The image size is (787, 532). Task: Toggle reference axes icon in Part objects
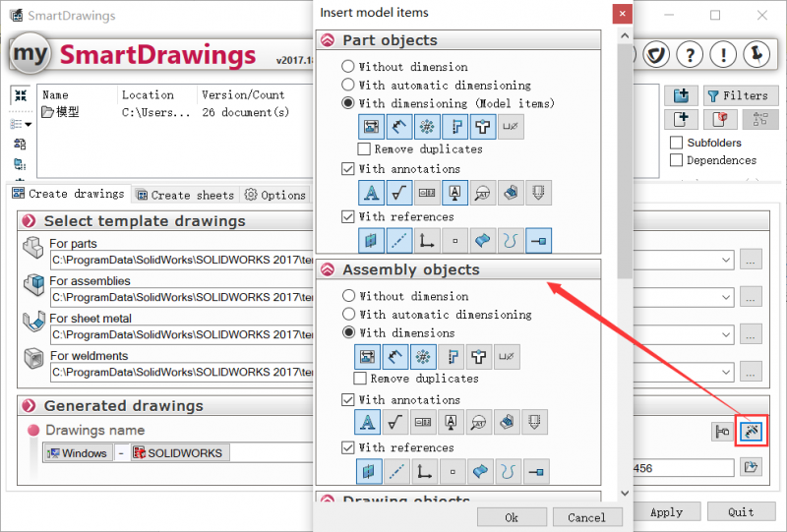coord(399,240)
